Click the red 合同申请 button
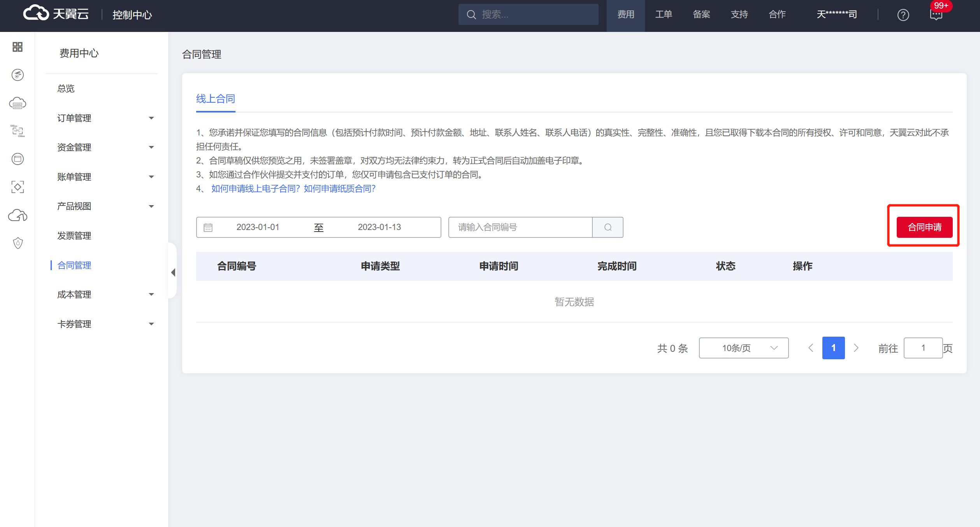Screen dimensions: 980x527 pos(924,227)
